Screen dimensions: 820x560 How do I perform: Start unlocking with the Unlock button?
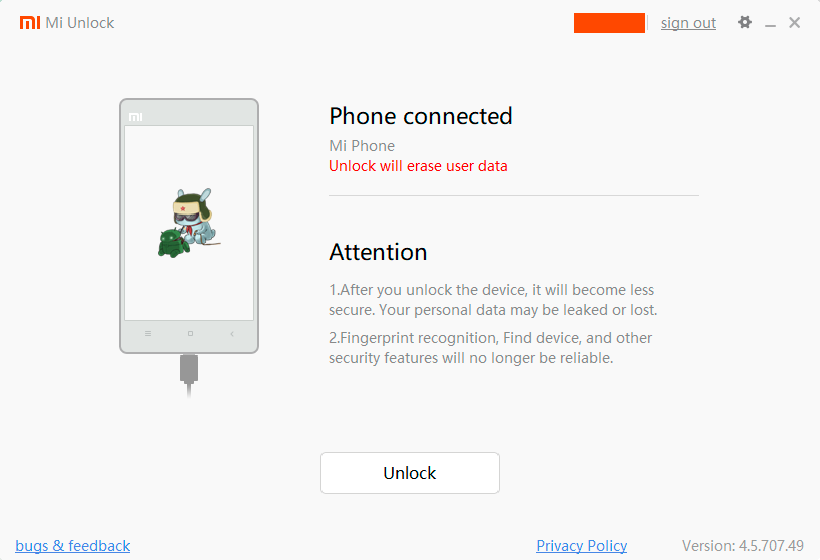coord(409,473)
